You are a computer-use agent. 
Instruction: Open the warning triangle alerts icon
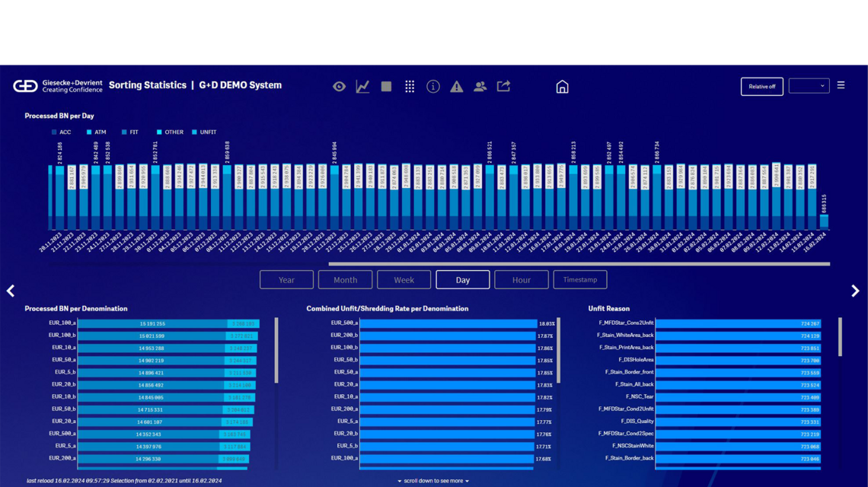coord(456,86)
